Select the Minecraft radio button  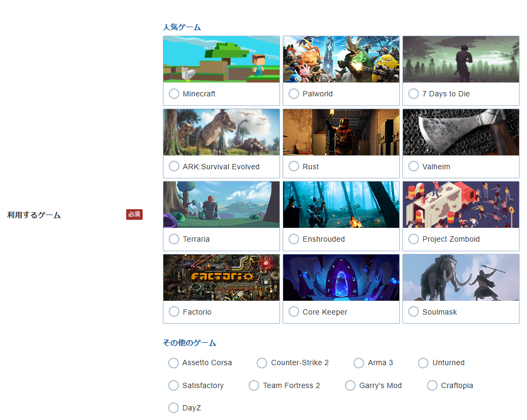(174, 94)
